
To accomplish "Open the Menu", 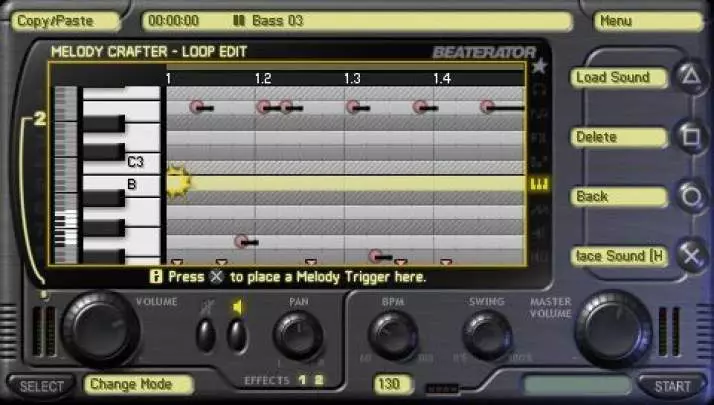I will [x=648, y=21].
